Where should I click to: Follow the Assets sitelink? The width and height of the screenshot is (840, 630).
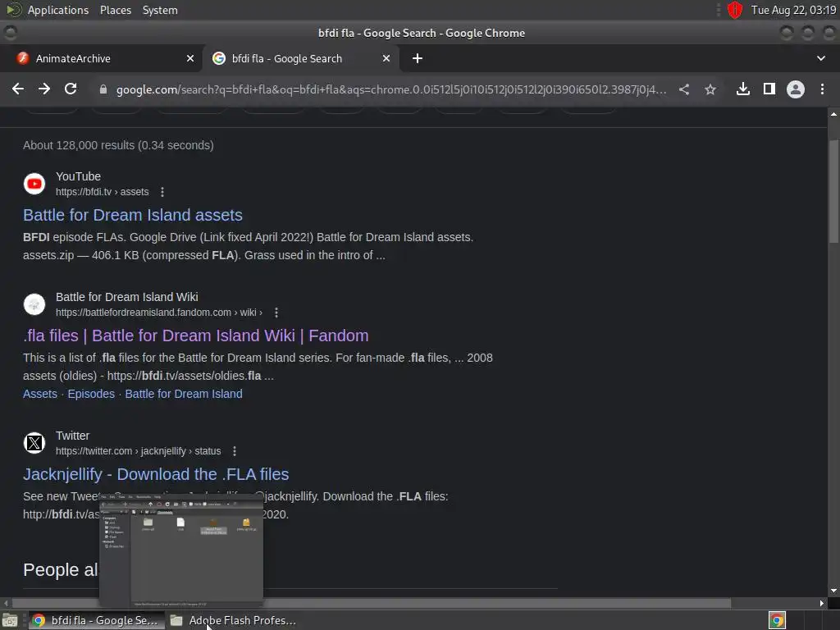pyautogui.click(x=40, y=394)
